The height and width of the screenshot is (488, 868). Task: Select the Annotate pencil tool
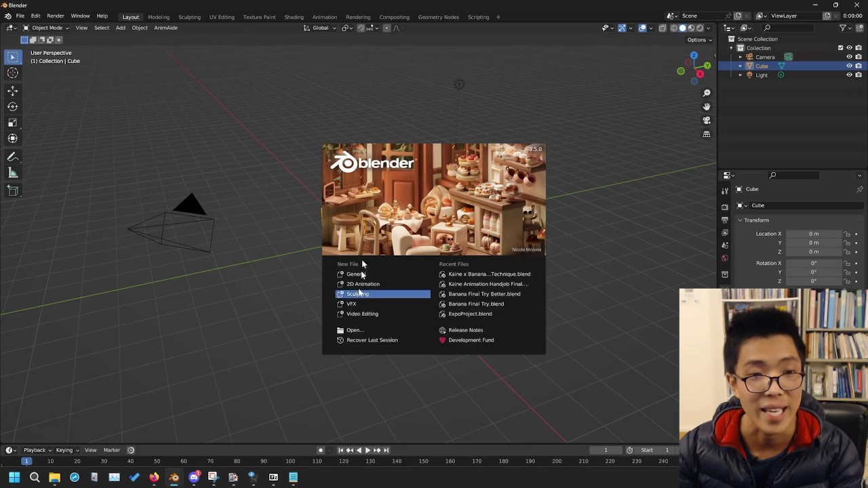pos(12,157)
